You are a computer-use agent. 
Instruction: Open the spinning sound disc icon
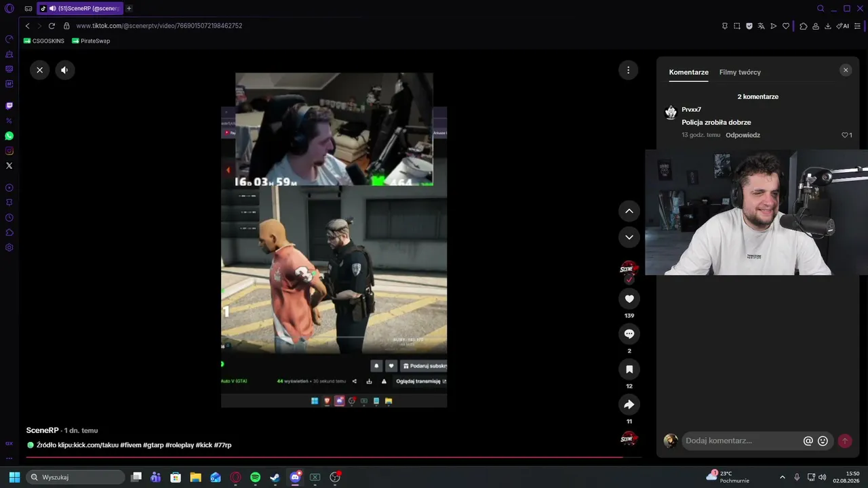(629, 439)
